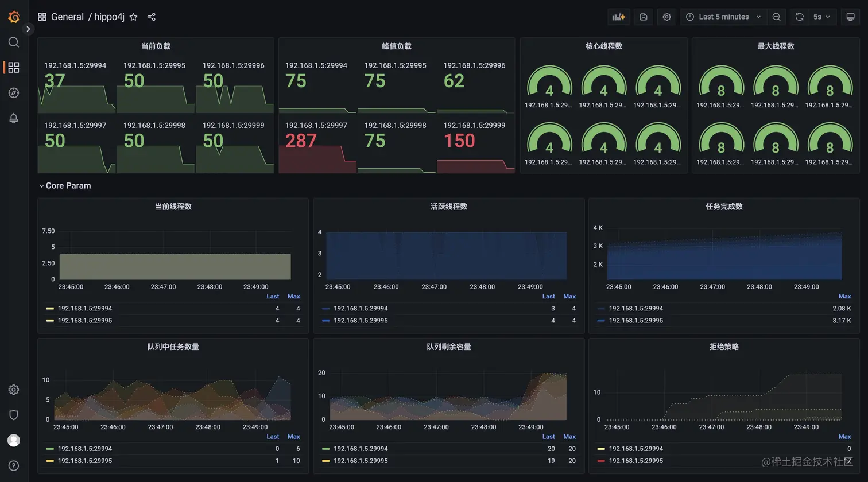Go to the General folder link
Image resolution: width=868 pixels, height=482 pixels.
click(x=67, y=17)
